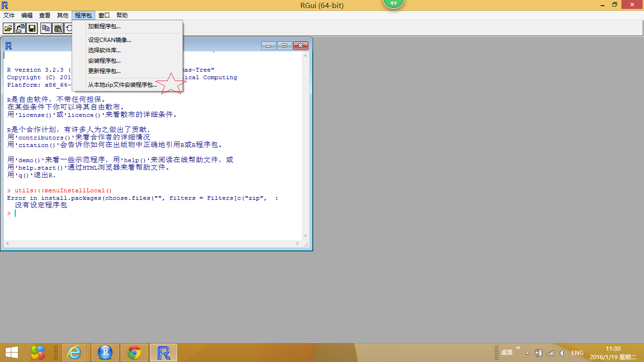Open the network signal tray icon
The height and width of the screenshot is (362, 644).
tap(550, 353)
